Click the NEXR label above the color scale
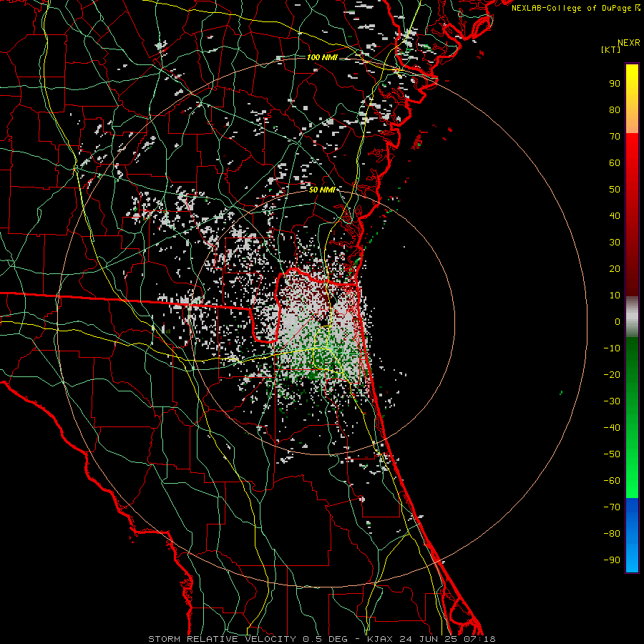Image resolution: width=644 pixels, height=644 pixels. [629, 43]
